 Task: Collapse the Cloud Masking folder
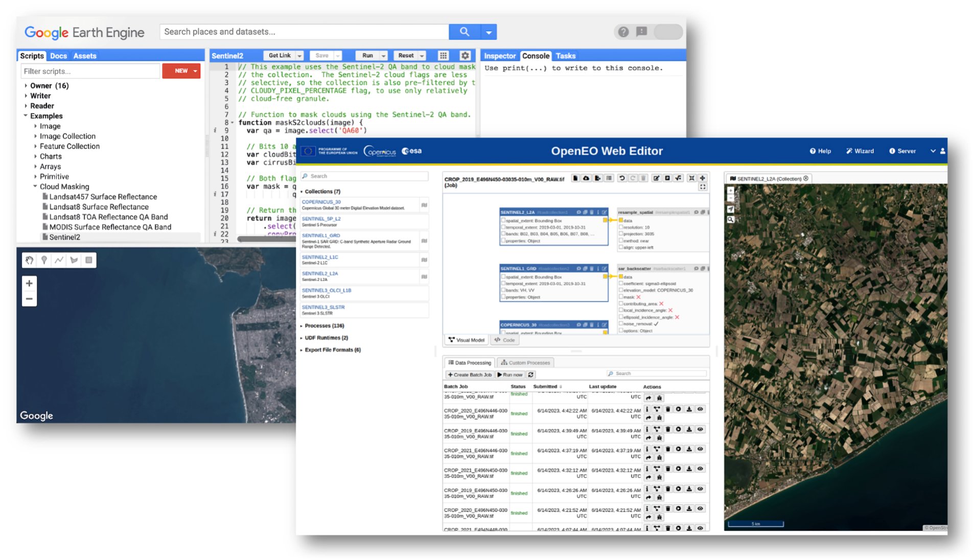[36, 186]
